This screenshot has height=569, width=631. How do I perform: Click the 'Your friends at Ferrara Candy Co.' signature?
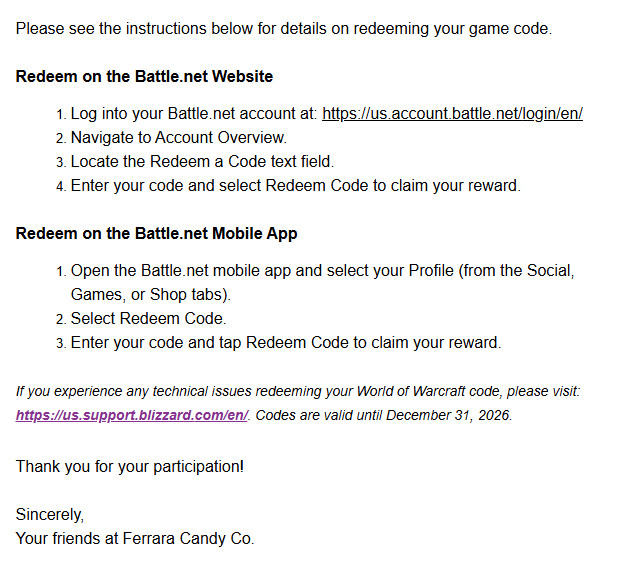[135, 538]
